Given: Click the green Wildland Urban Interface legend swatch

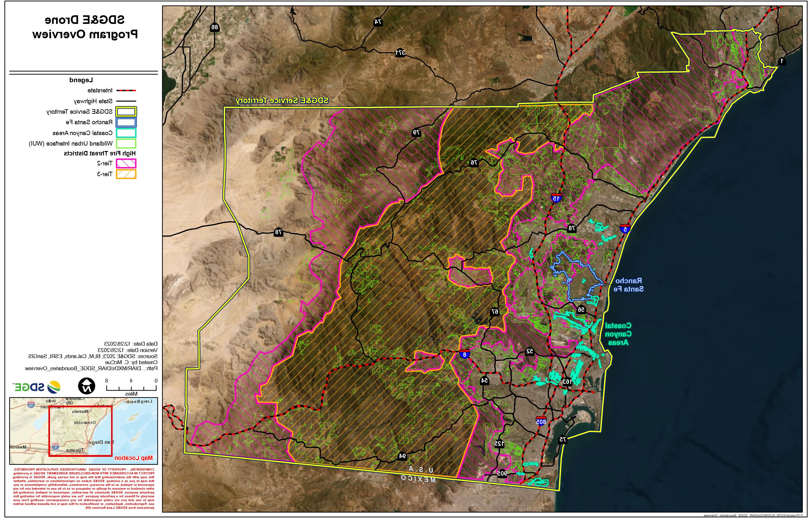Looking at the screenshot, I should pos(126,143).
